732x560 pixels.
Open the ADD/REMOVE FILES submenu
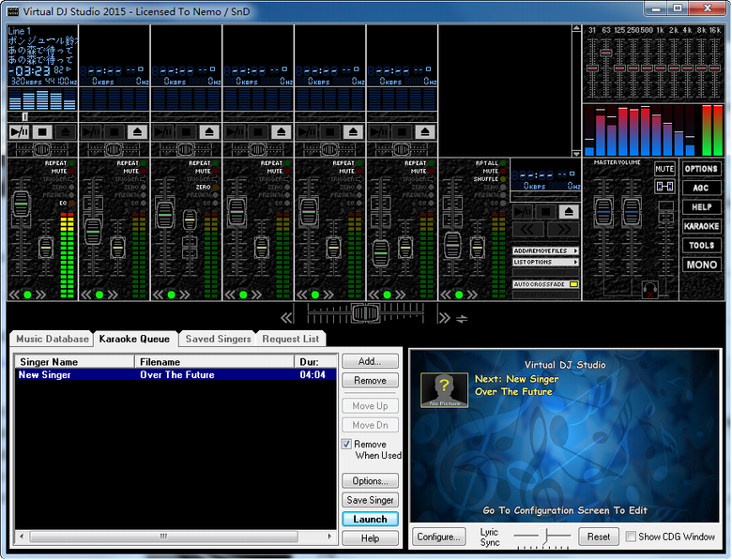coord(546,251)
